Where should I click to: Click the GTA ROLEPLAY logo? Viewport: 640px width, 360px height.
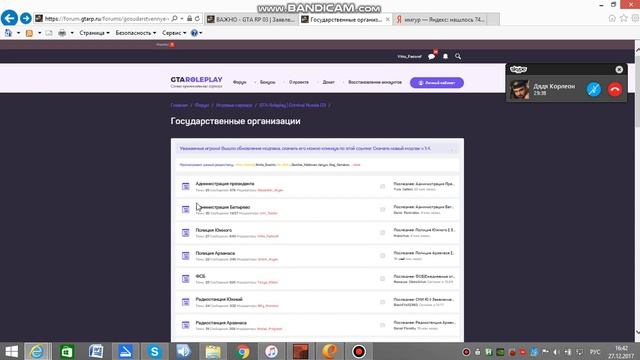coord(196,82)
